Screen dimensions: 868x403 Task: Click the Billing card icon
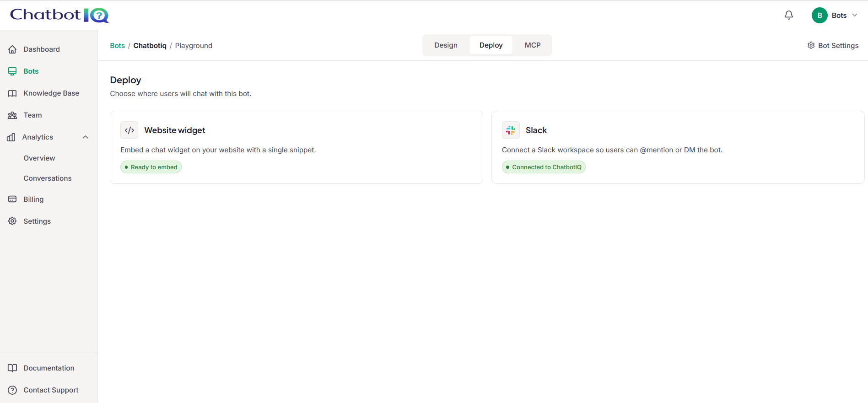click(x=12, y=199)
